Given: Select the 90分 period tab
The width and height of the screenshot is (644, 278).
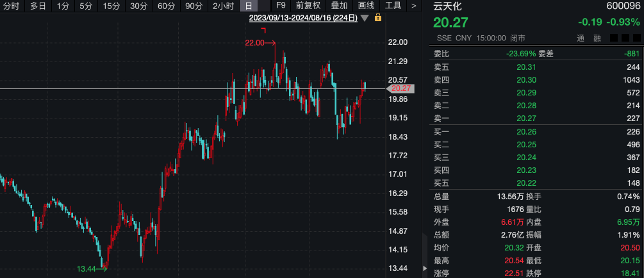Looking at the screenshot, I should [x=194, y=6].
